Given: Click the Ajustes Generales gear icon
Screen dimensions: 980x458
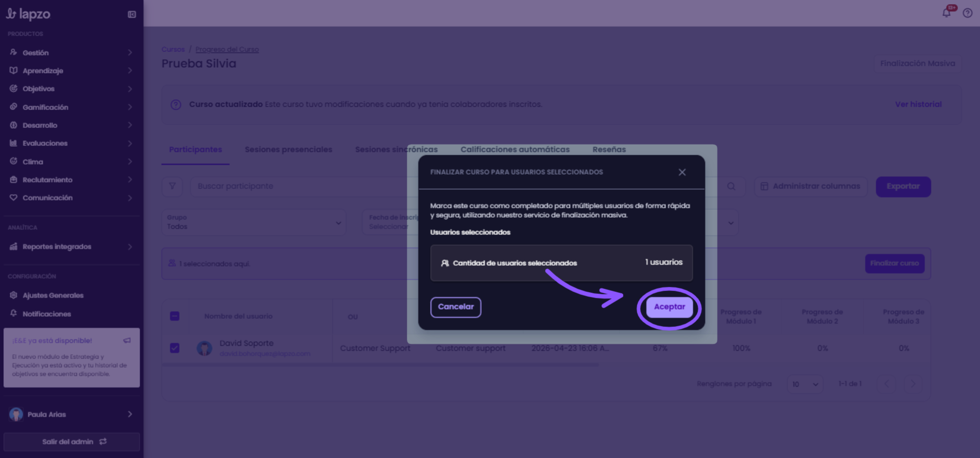Looking at the screenshot, I should tap(13, 295).
